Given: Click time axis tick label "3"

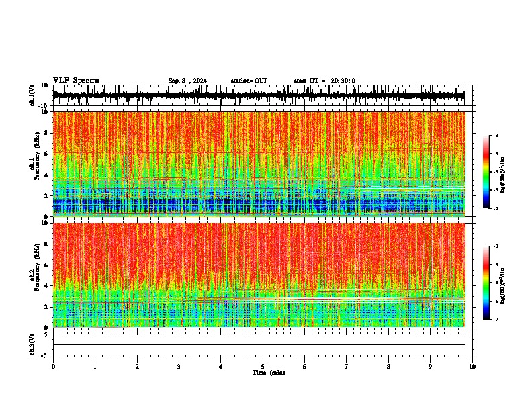Looking at the screenshot, I should coord(179,367).
